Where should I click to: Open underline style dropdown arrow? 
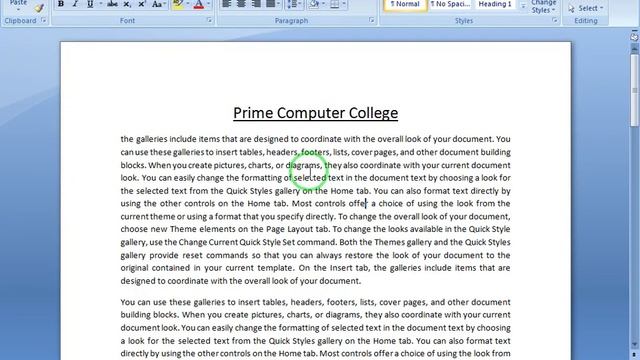coord(100,4)
